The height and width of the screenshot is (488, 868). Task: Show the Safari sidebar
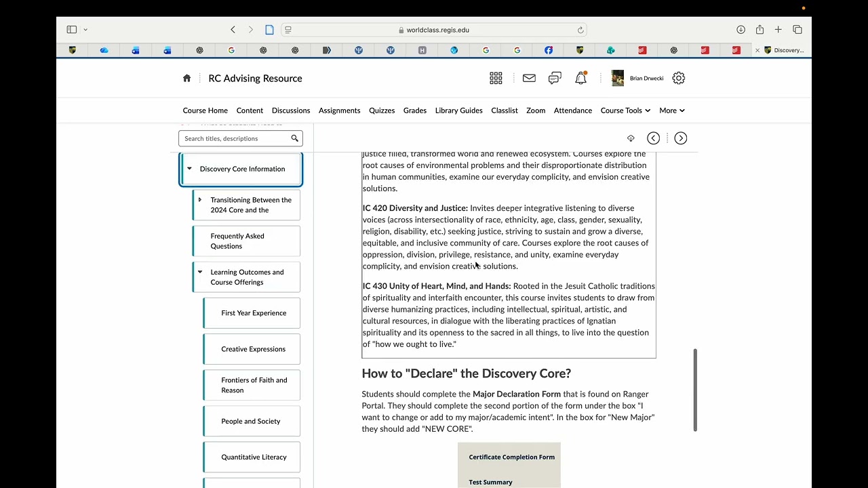point(72,30)
